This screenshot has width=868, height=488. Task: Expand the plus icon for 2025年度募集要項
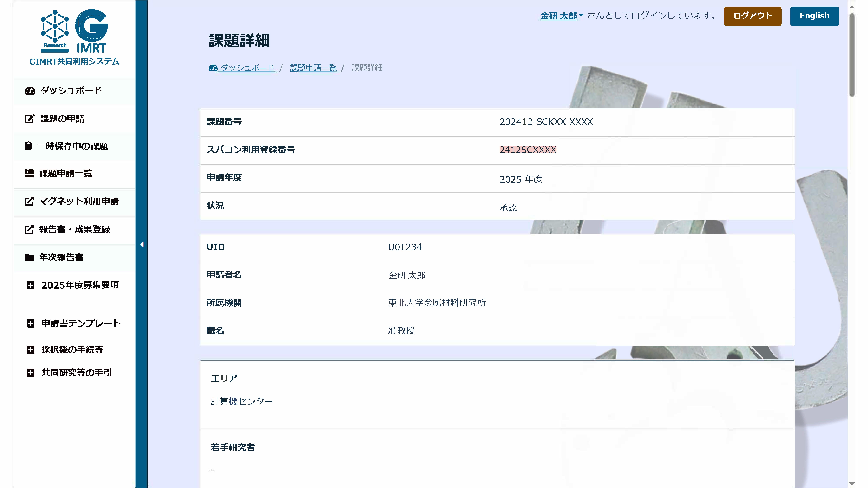pos(30,285)
